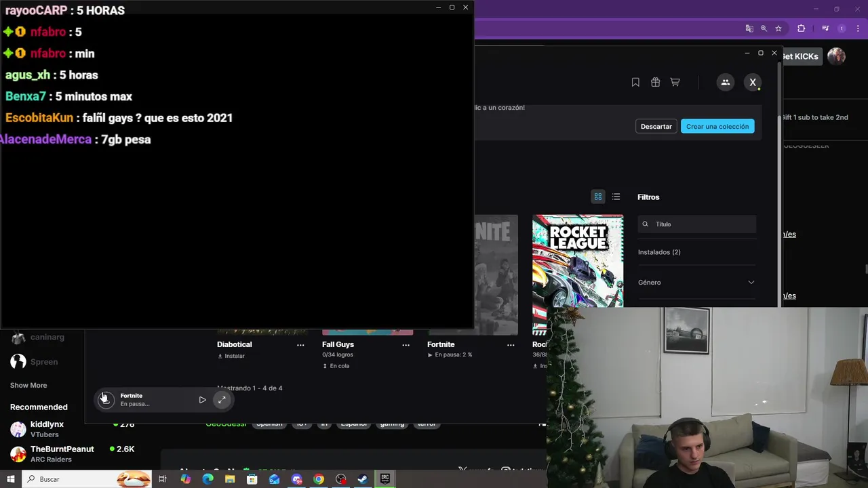868x488 pixels.
Task: Click Descartar button
Action: 656,126
